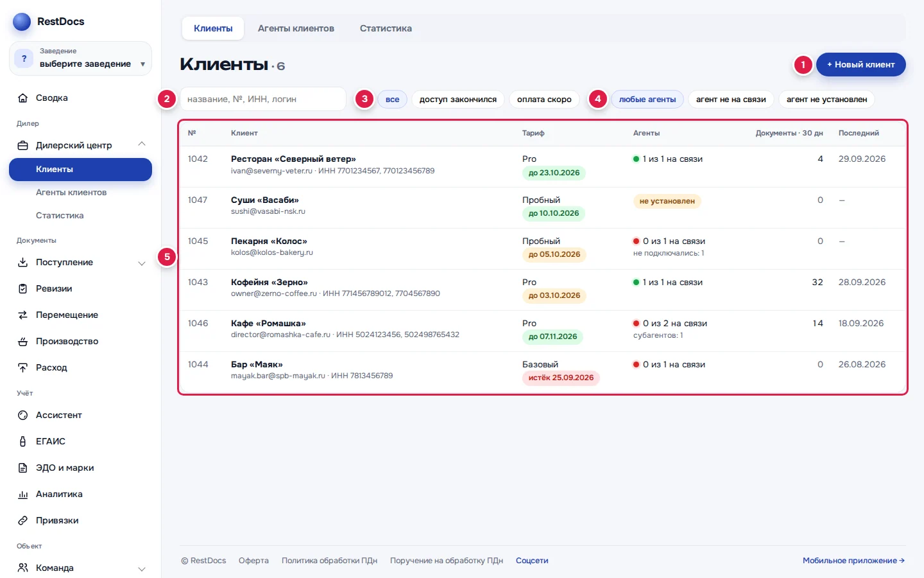
Task: Click the Дилерский центр briefcase icon
Action: pyautogui.click(x=23, y=146)
